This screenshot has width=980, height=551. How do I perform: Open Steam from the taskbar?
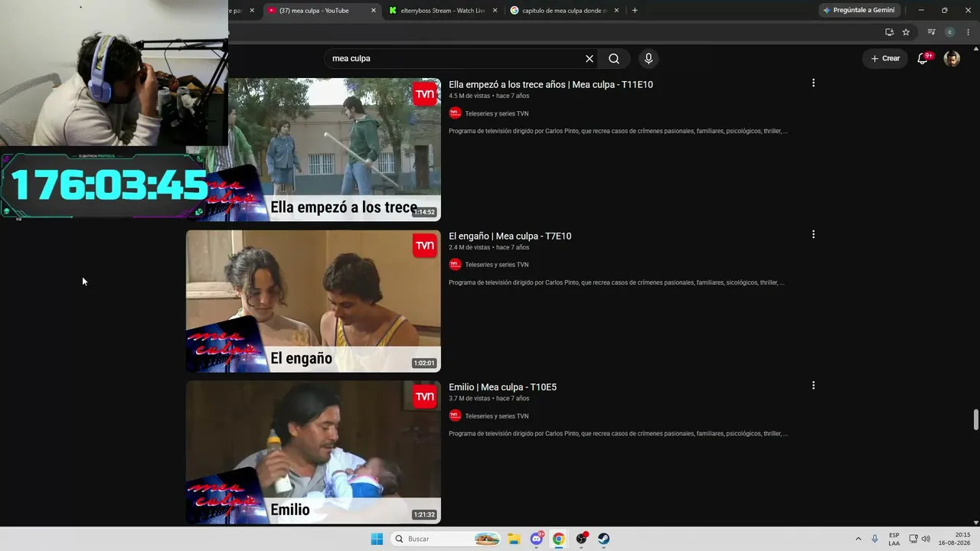point(604,539)
